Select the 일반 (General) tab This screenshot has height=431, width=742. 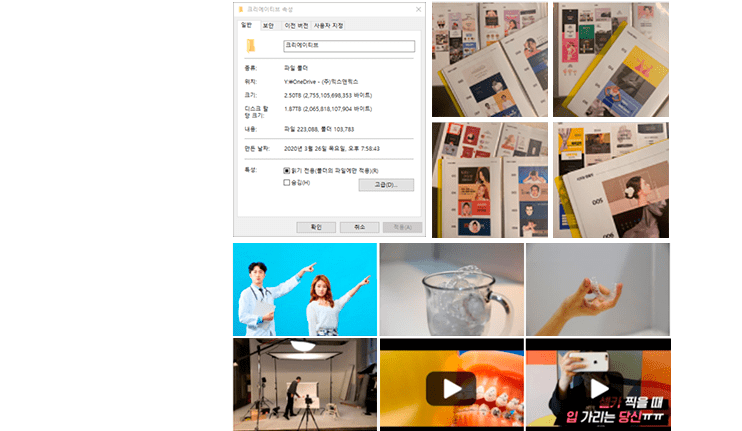(x=246, y=25)
